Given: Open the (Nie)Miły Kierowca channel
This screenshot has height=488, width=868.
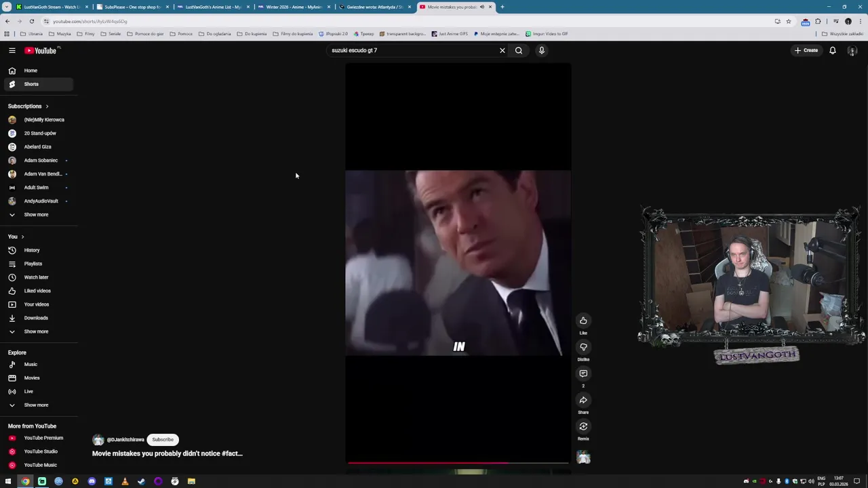Looking at the screenshot, I should coord(39,119).
